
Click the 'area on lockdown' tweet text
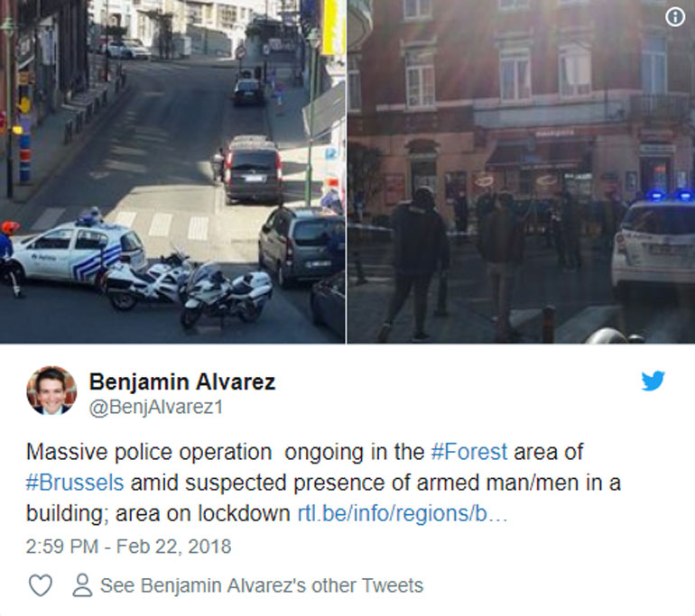coord(202,514)
